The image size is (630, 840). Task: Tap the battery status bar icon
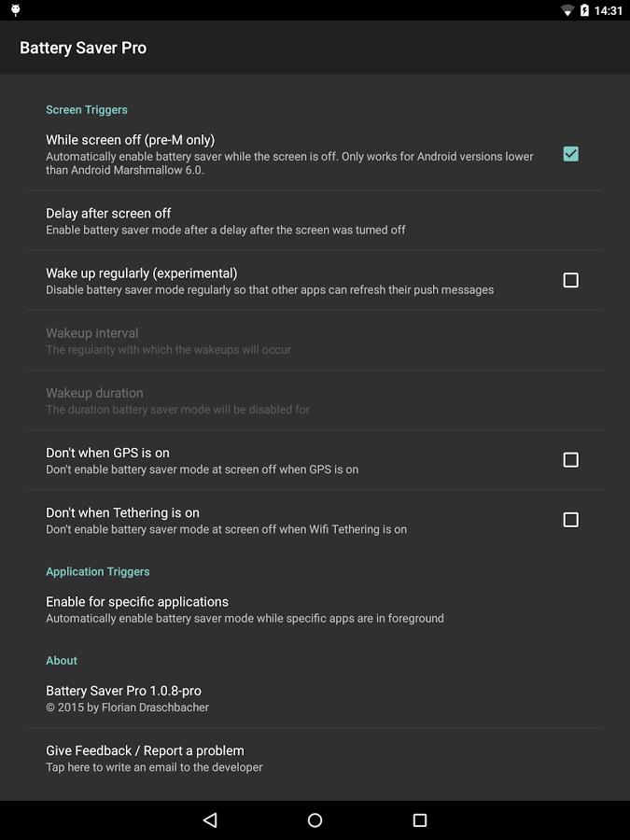click(x=584, y=10)
